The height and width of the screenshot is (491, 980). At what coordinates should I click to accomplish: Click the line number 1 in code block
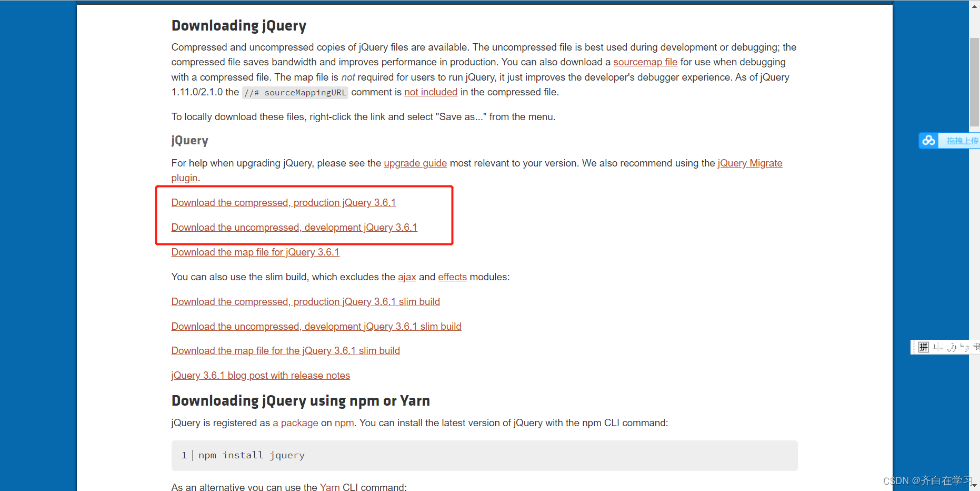click(184, 455)
